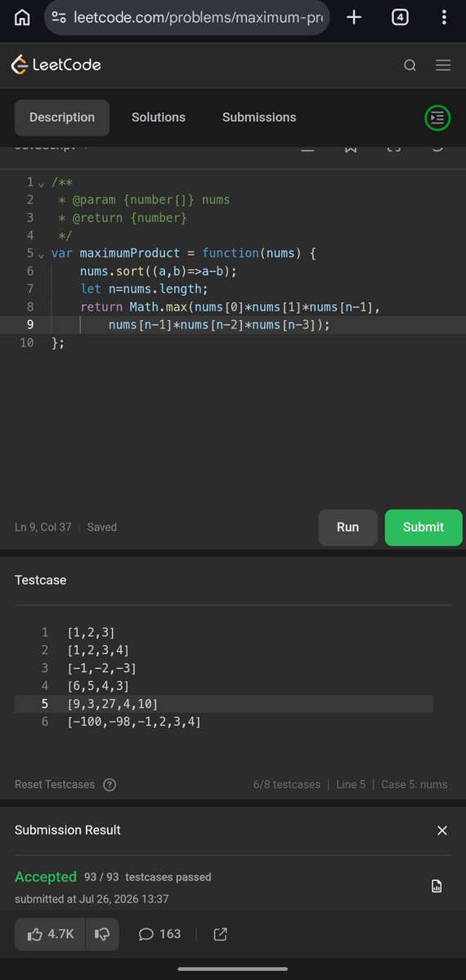Click the 'Case 5: nums' status label
This screenshot has height=980, width=466.
[x=414, y=785]
